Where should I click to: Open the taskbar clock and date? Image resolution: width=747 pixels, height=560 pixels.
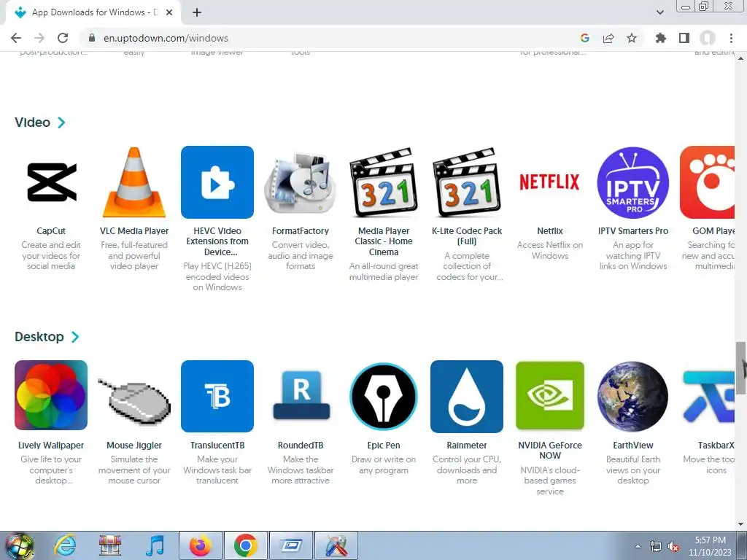click(710, 546)
